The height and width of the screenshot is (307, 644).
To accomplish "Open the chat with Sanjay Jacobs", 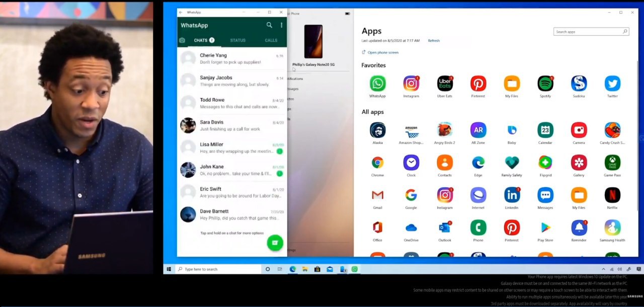I will pyautogui.click(x=232, y=81).
